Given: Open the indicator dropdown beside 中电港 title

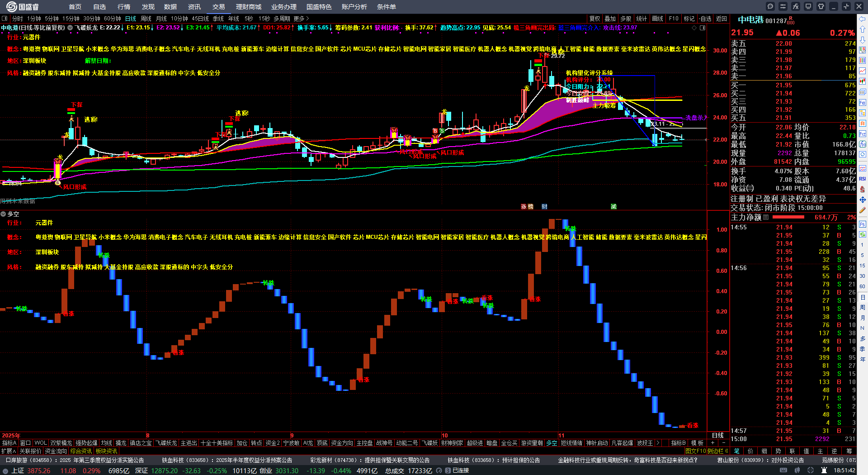Looking at the screenshot, I should [70, 28].
